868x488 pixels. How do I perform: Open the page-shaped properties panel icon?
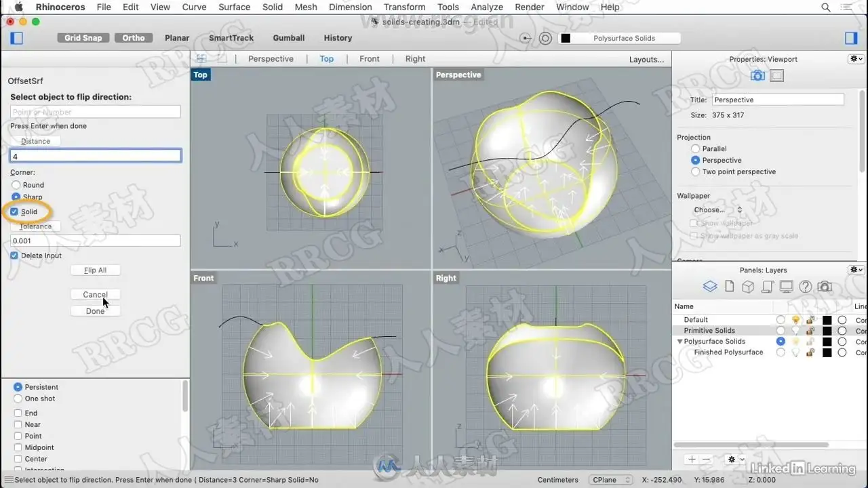tap(730, 287)
